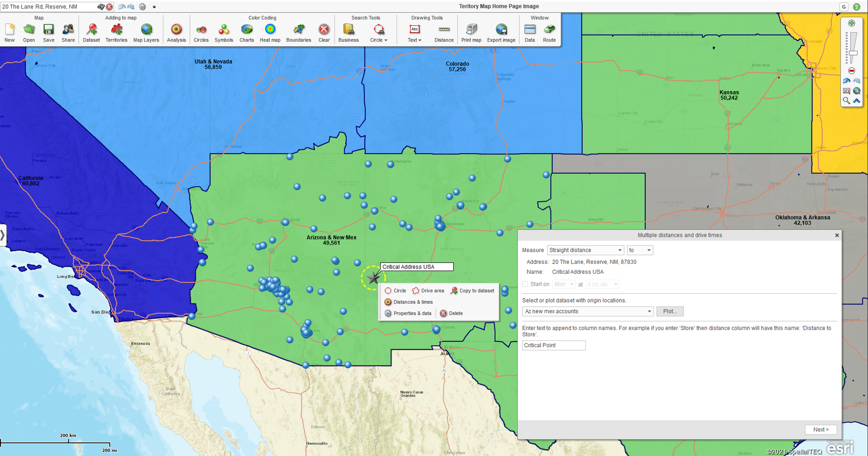
Task: Click the Critical Point text field
Action: 554,345
